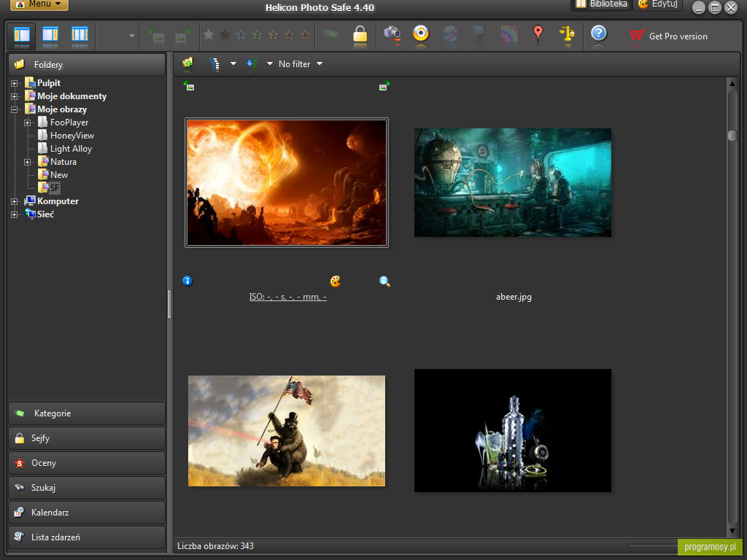Rotate selected thumbnail right
The width and height of the screenshot is (747, 560).
point(384,86)
